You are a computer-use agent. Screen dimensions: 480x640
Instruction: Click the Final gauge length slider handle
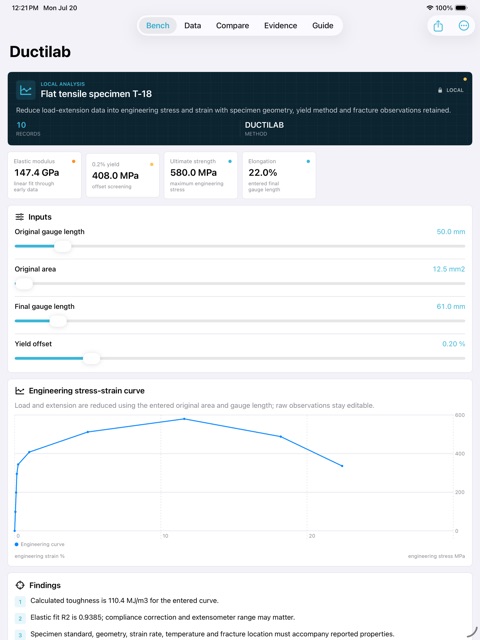pos(58,321)
